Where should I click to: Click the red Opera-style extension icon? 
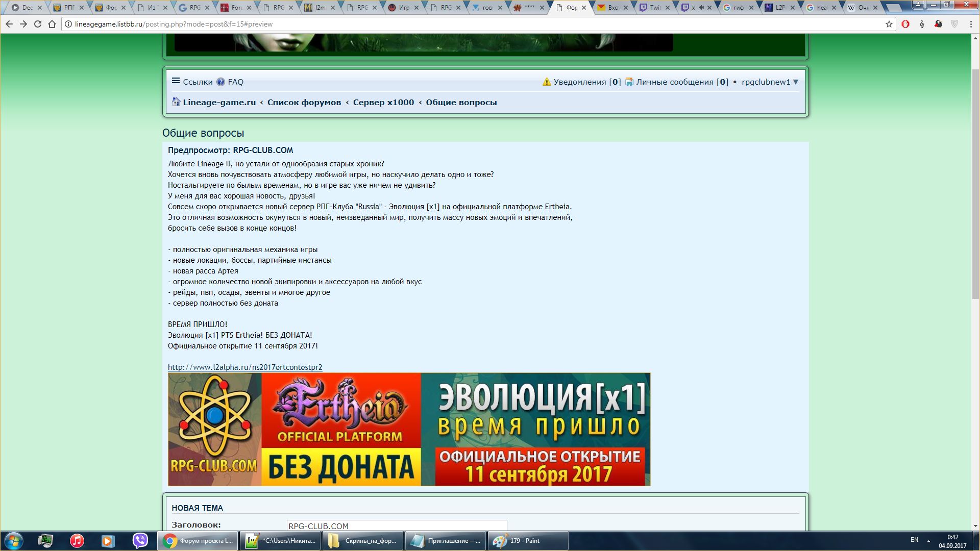(905, 24)
